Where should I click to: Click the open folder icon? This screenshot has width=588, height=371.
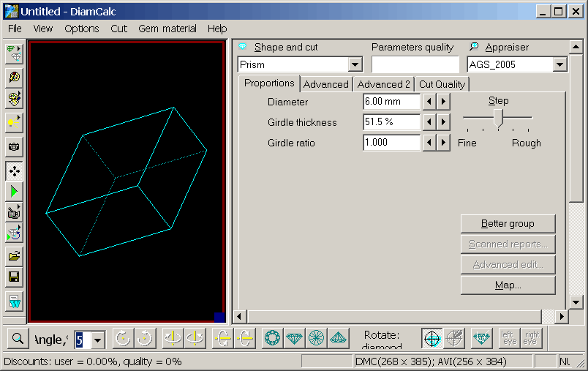coord(14,256)
